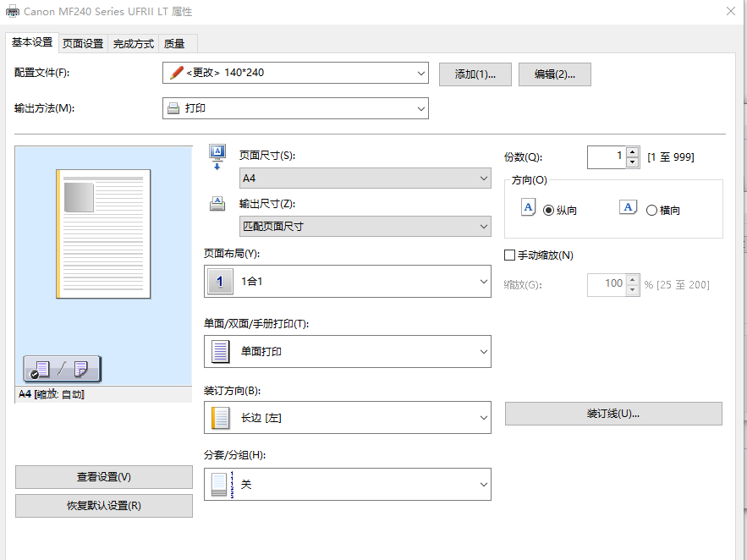Viewport: 747px width, 560px height.
Task: Click the long edge binding icon
Action: coord(220,418)
